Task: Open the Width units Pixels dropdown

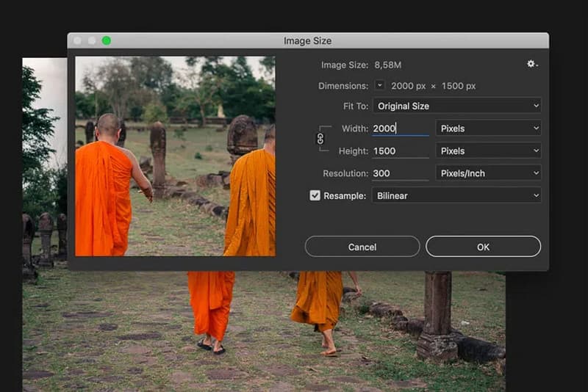Action: [488, 128]
